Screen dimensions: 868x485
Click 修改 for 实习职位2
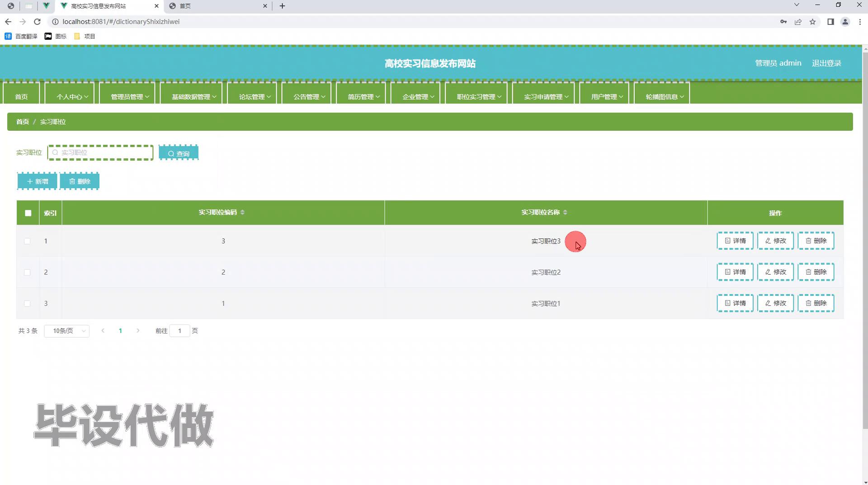[776, 272]
